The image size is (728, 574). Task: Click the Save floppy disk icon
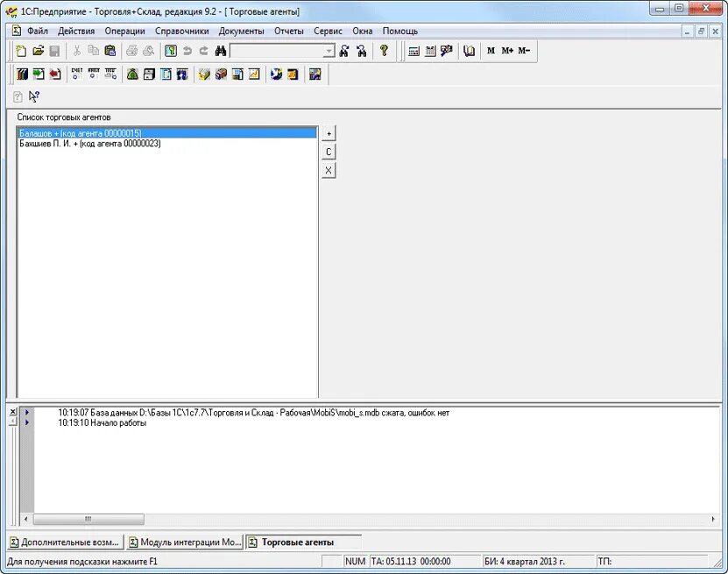[x=55, y=51]
